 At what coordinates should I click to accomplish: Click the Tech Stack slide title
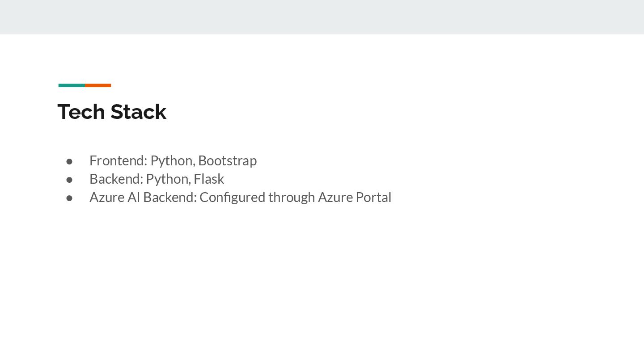click(x=112, y=112)
